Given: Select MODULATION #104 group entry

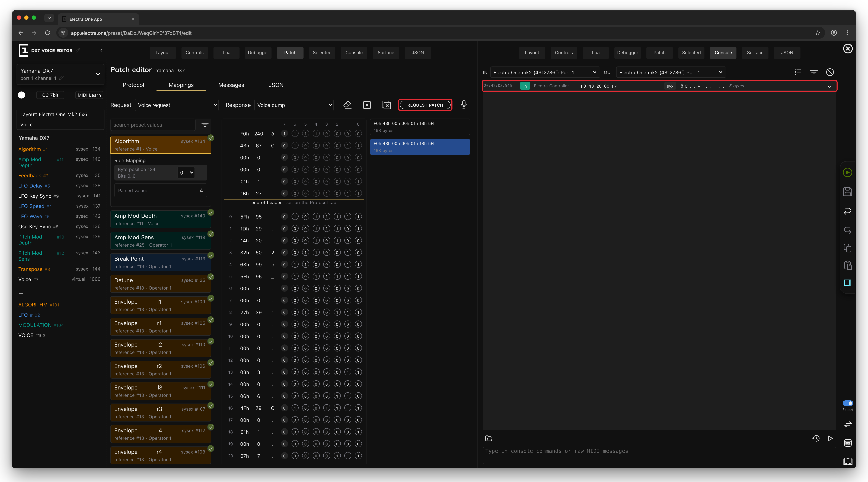Looking at the screenshot, I should pyautogui.click(x=41, y=325).
